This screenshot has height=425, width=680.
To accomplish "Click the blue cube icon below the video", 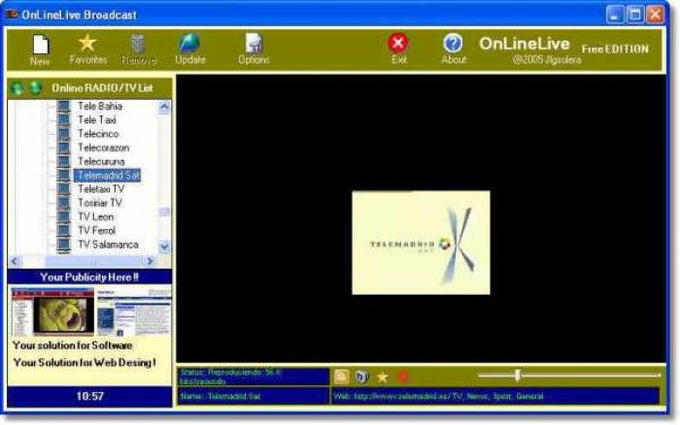I will pyautogui.click(x=361, y=376).
